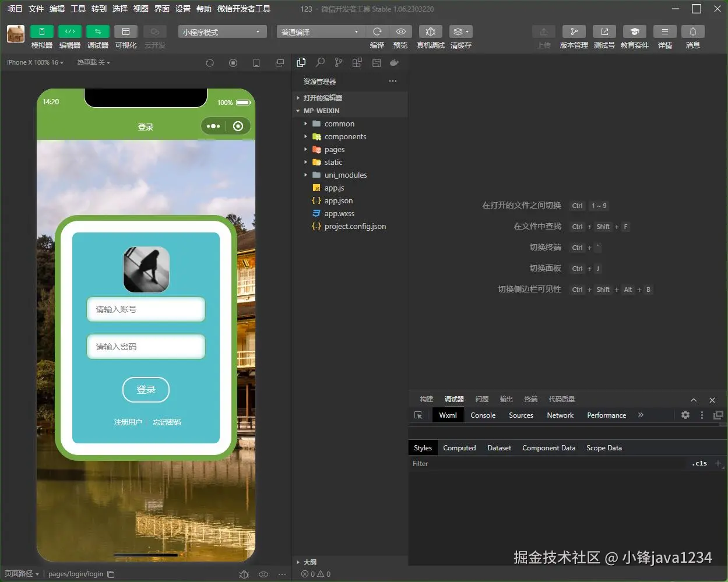Open the 小程序模式 mode dropdown

point(222,31)
